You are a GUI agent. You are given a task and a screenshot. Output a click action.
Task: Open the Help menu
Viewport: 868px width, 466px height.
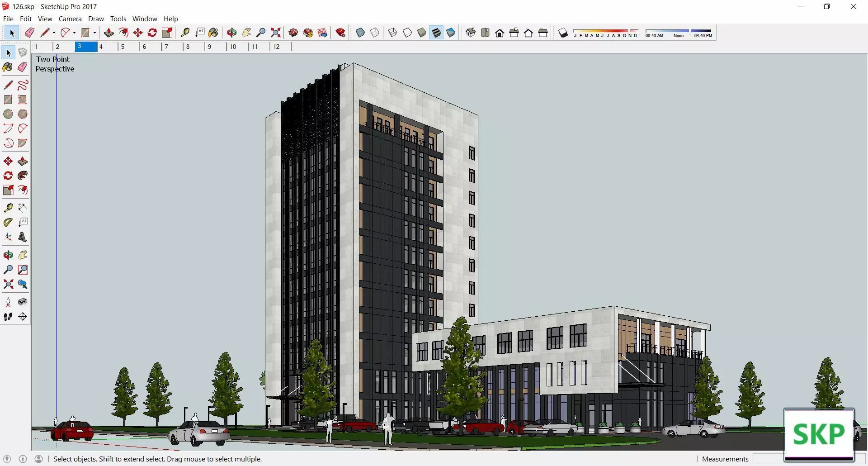171,19
